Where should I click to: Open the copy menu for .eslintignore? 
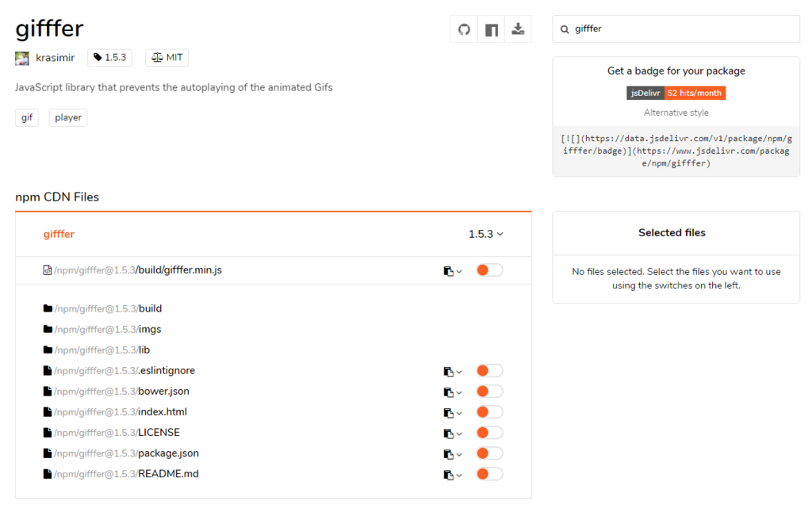[452, 371]
